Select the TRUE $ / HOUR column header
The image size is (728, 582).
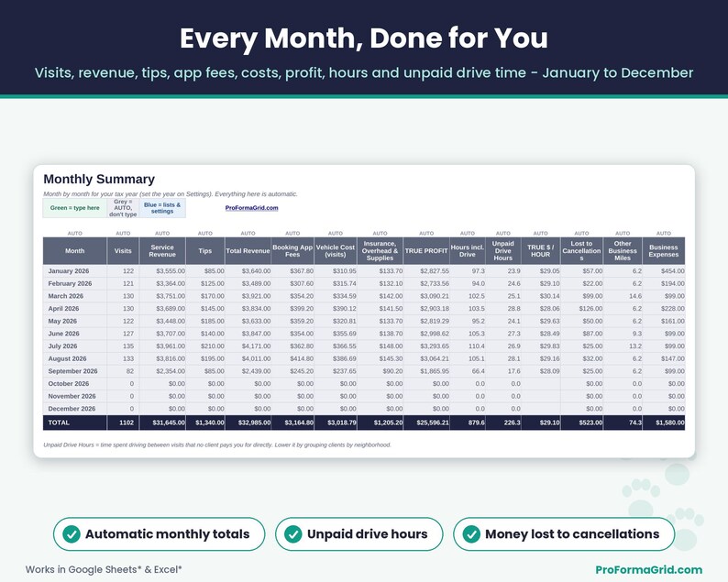540,250
